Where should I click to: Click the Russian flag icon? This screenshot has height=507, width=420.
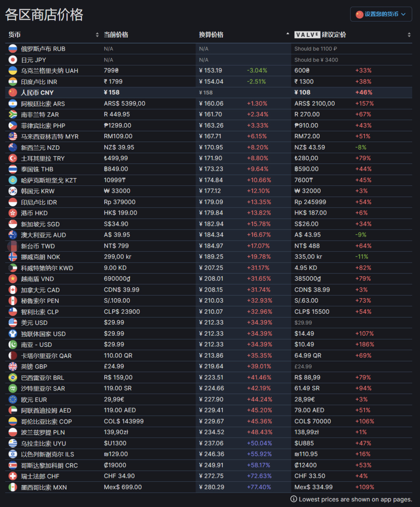pyautogui.click(x=13, y=49)
